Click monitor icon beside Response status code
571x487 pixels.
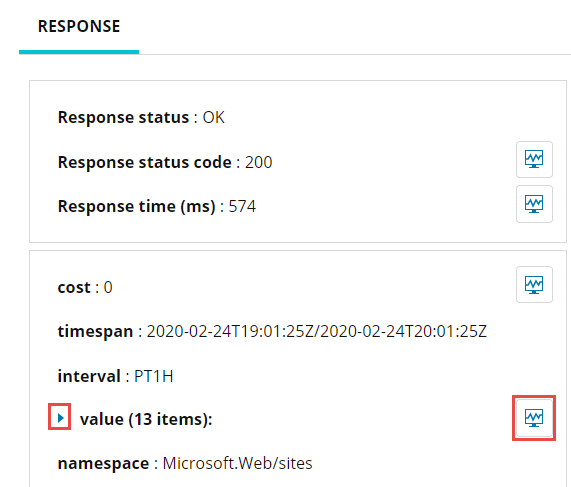534,160
